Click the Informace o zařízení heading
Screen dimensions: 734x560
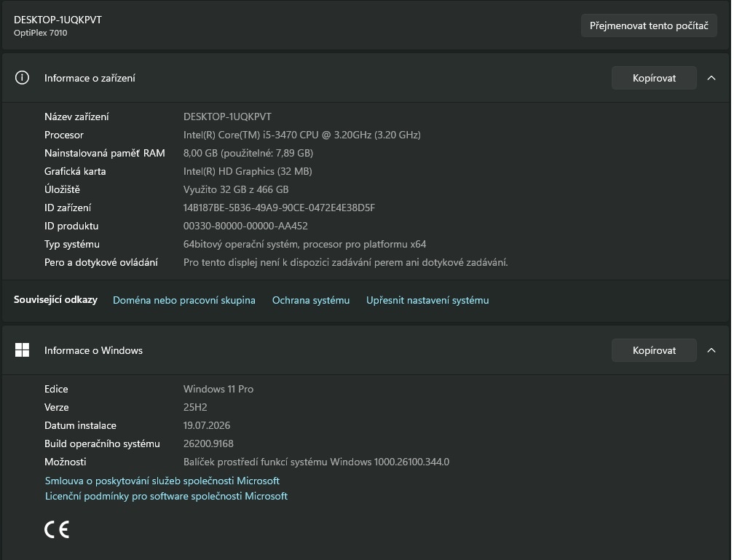[x=90, y=78]
